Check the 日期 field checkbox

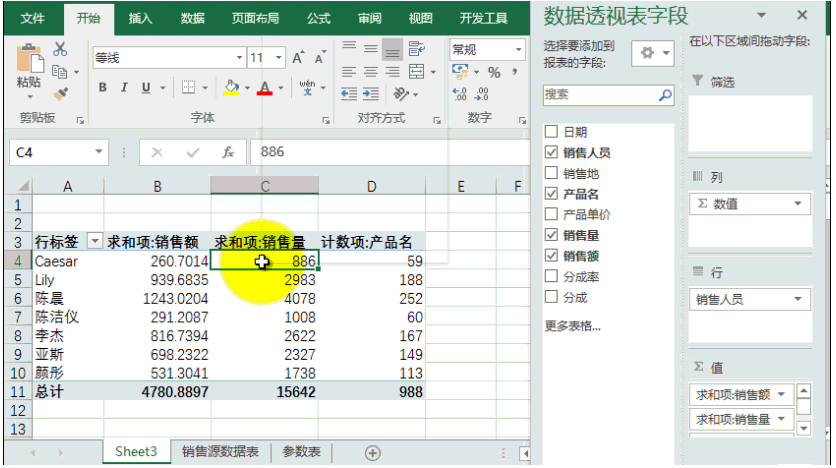click(551, 131)
